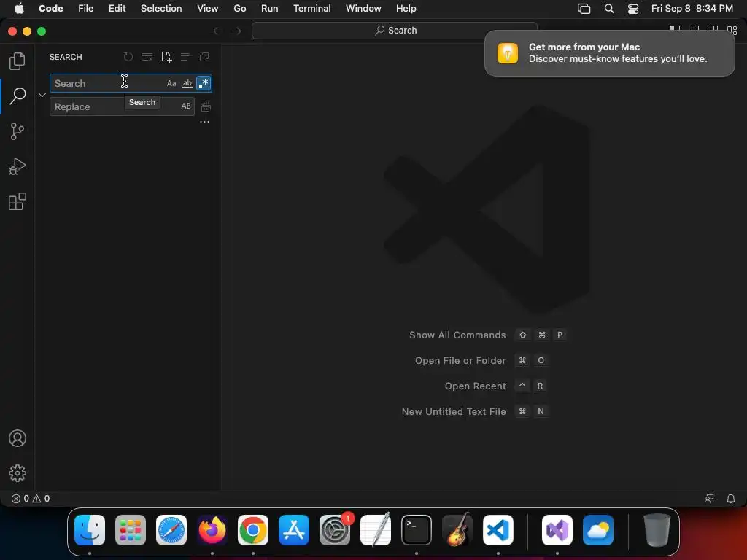The image size is (747, 560).
Task: Open TextEdit from the Dock
Action: pos(376,530)
